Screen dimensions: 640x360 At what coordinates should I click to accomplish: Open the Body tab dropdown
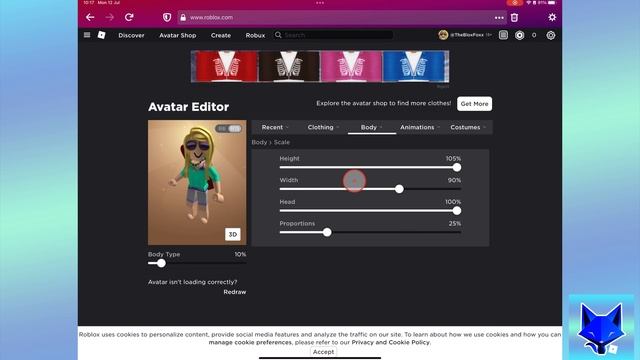pyautogui.click(x=371, y=127)
